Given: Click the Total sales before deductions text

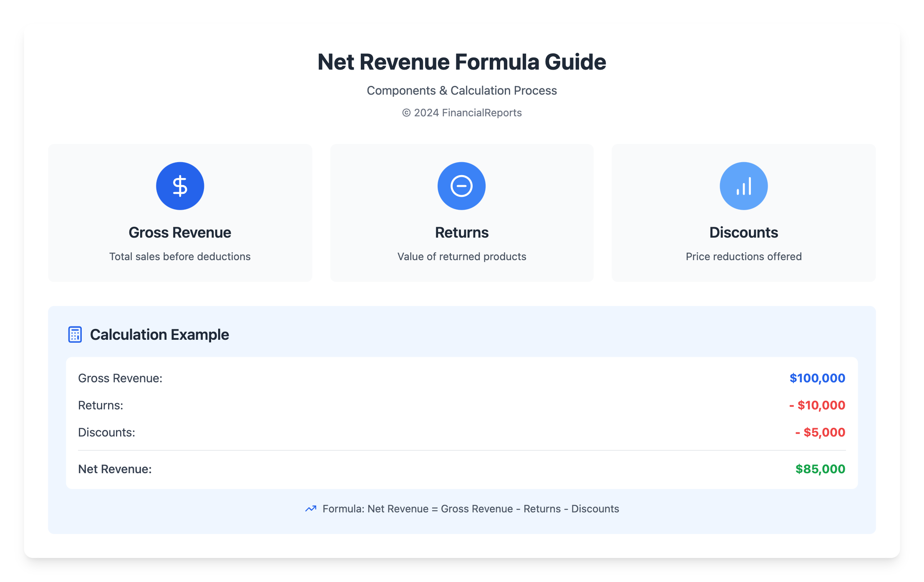Looking at the screenshot, I should point(180,256).
